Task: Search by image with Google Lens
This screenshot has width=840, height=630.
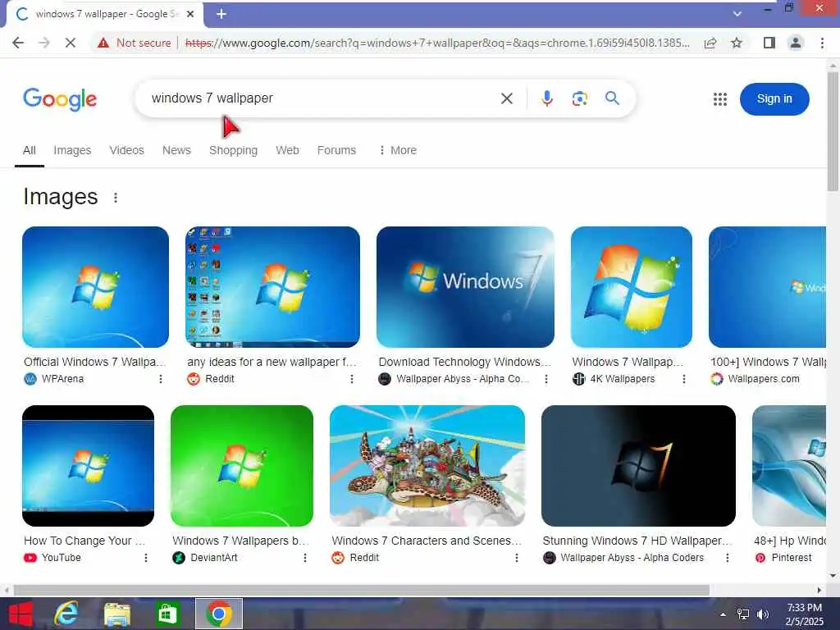Action: click(580, 98)
